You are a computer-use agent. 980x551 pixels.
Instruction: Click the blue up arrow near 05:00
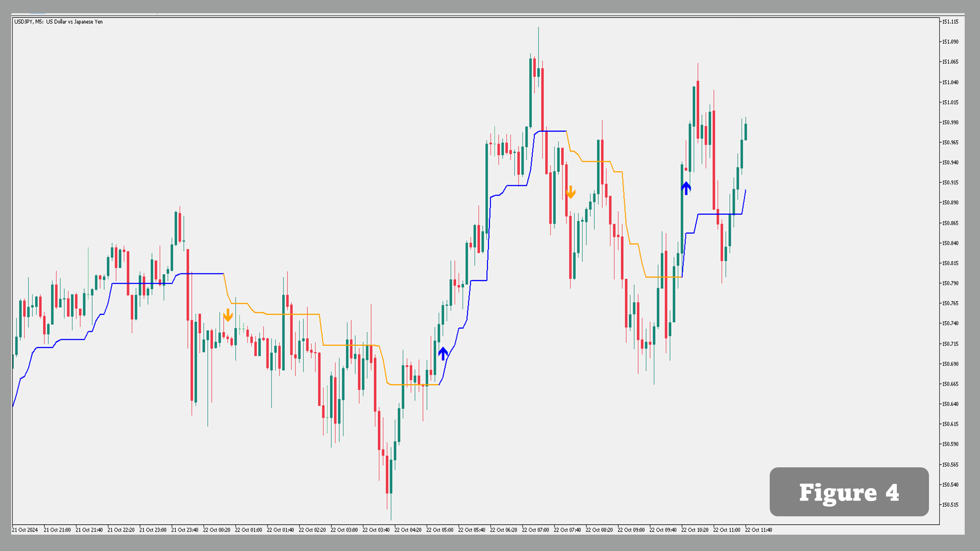[443, 353]
